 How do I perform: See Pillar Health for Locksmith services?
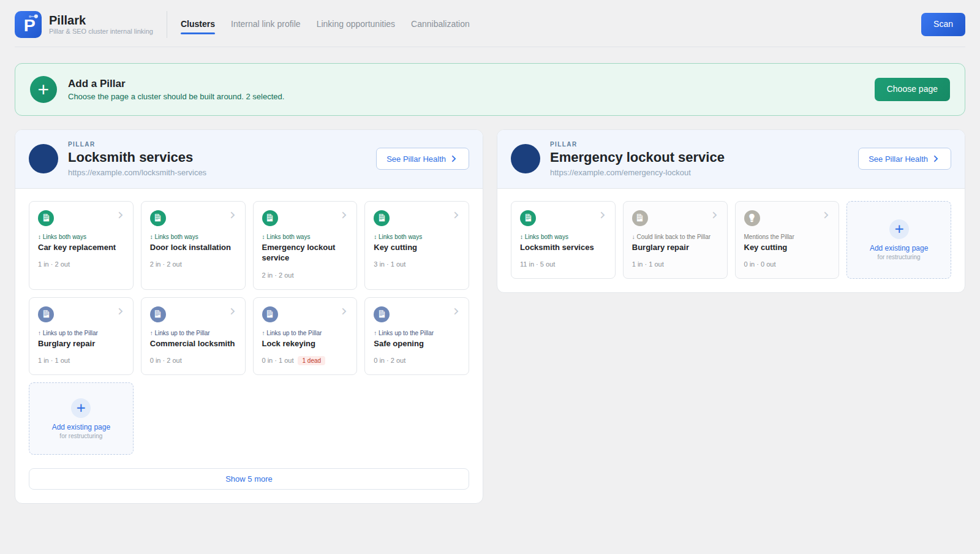pos(423,159)
